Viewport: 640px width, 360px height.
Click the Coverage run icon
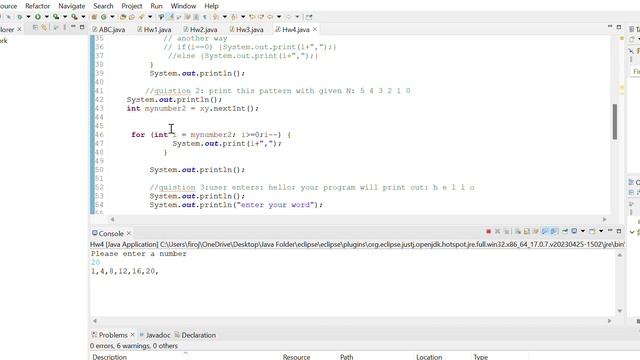click(56, 17)
